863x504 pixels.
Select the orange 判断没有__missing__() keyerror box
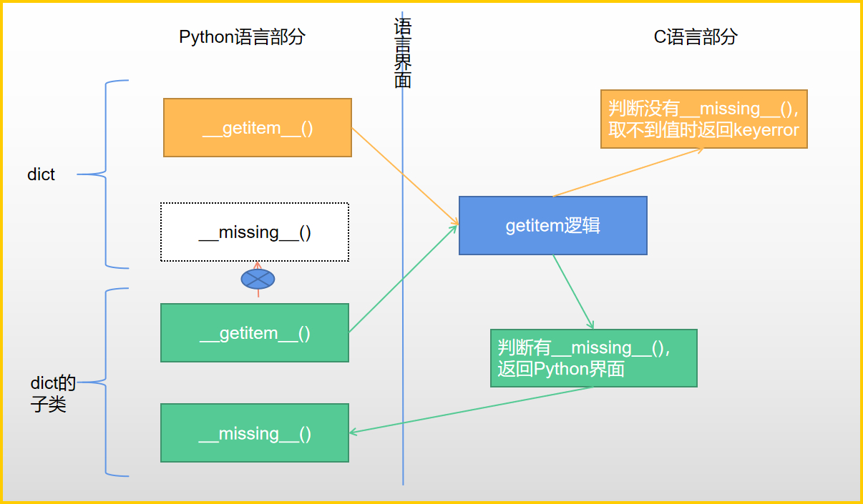(704, 119)
